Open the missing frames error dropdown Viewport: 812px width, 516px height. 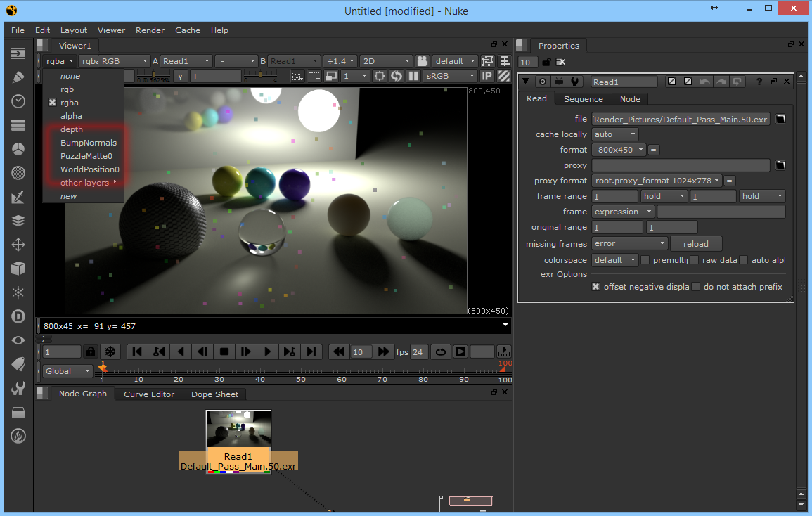(x=630, y=243)
